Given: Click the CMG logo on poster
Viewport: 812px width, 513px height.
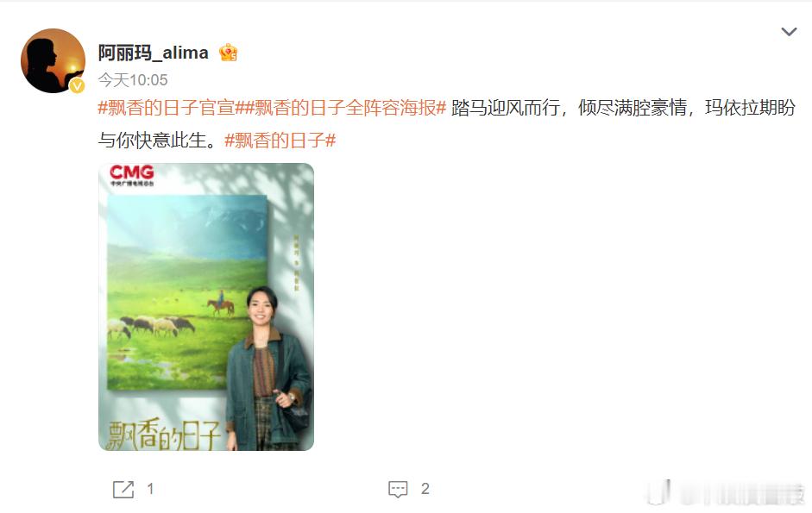Looking at the screenshot, I should 131,175.
